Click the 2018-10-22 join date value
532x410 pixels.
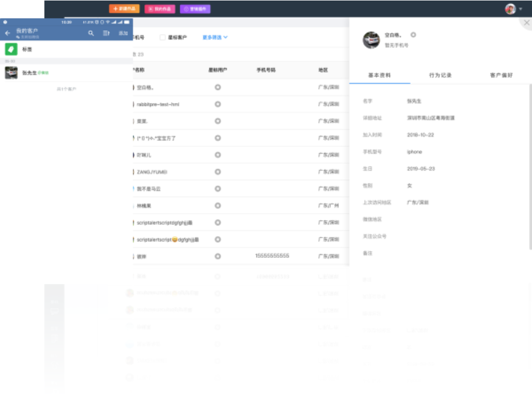420,135
